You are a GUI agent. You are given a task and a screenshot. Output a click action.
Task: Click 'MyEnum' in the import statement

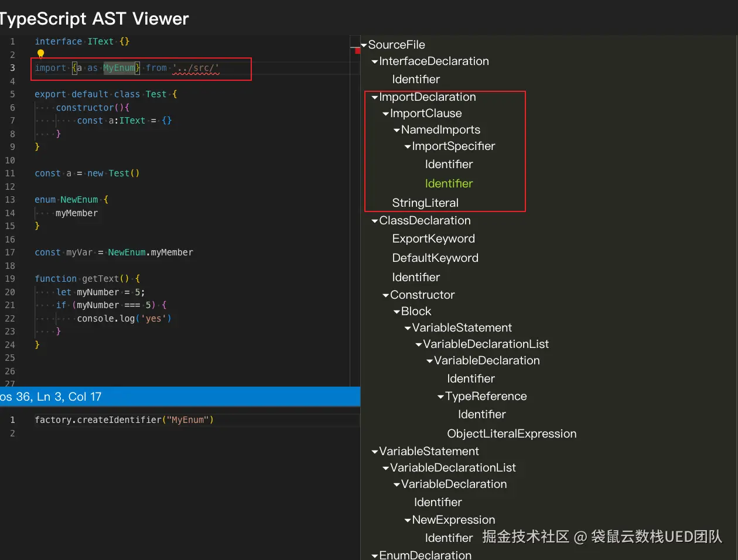point(119,68)
